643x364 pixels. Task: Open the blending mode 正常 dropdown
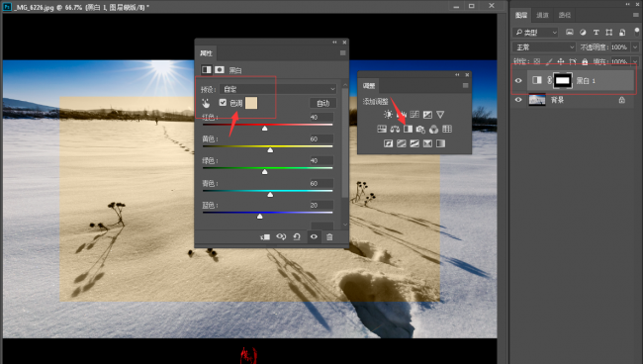[x=544, y=47]
